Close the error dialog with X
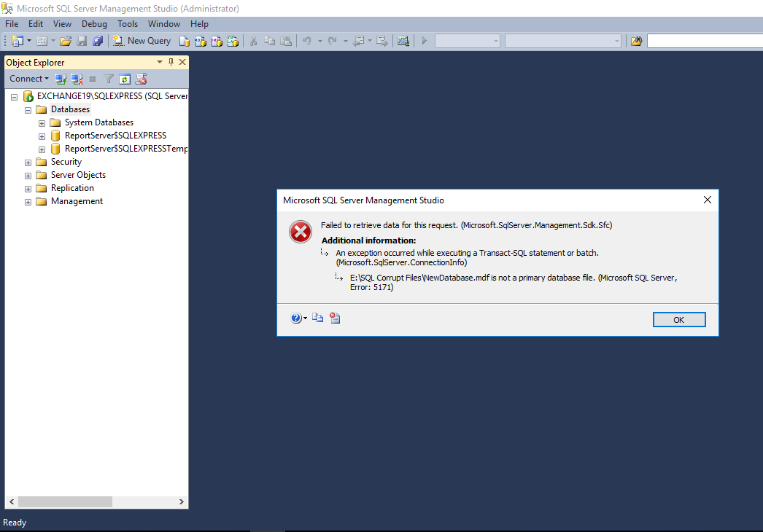This screenshot has height=532, width=763. pyautogui.click(x=708, y=200)
